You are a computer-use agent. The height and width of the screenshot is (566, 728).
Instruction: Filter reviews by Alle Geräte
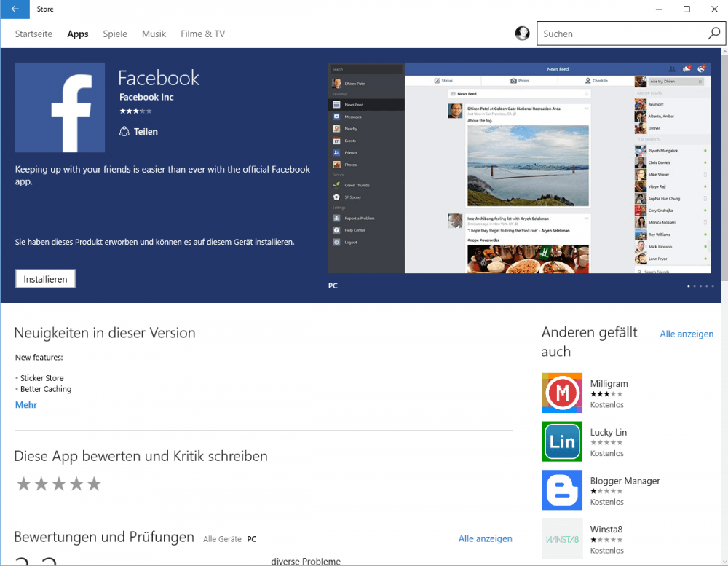pos(222,539)
